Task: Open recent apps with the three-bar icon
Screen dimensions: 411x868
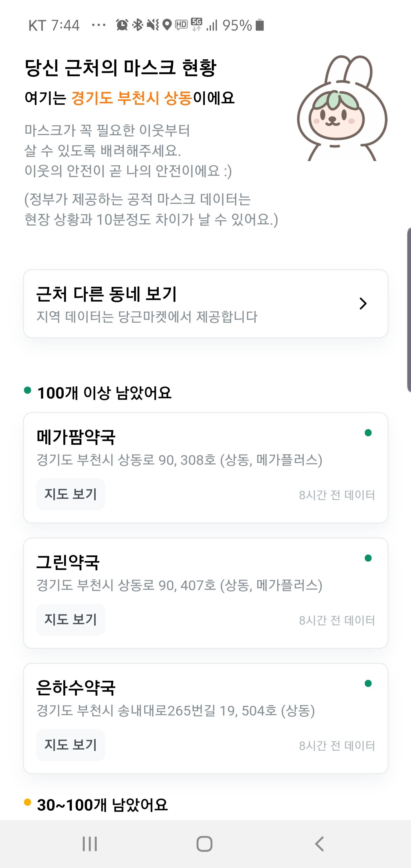Action: click(x=90, y=844)
